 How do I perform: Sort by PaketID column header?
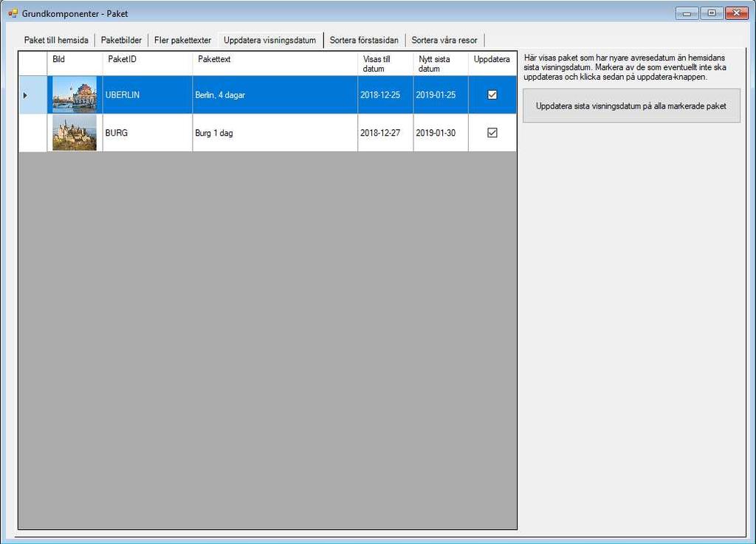[148, 63]
